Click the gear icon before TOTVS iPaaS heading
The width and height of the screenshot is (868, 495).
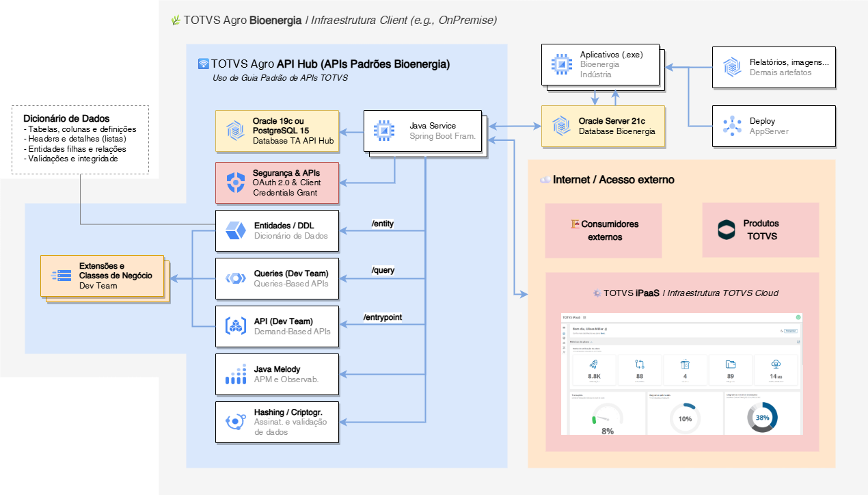tap(597, 293)
